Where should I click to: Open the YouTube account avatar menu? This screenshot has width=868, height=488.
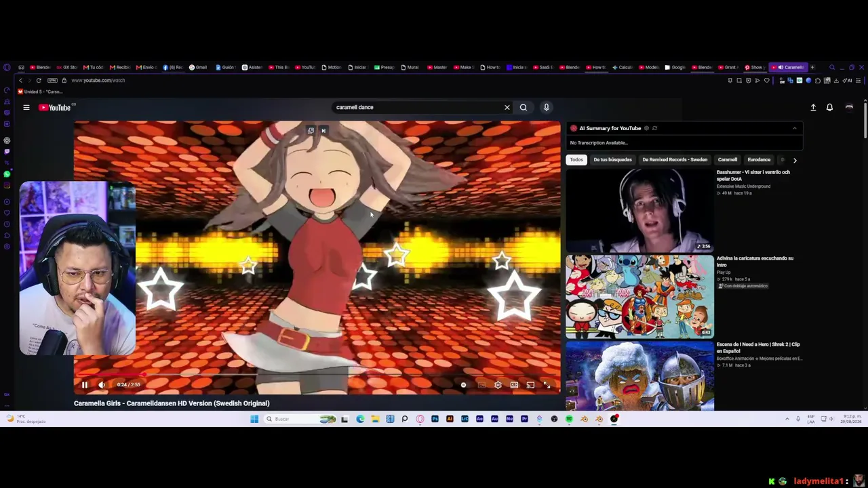(x=849, y=107)
